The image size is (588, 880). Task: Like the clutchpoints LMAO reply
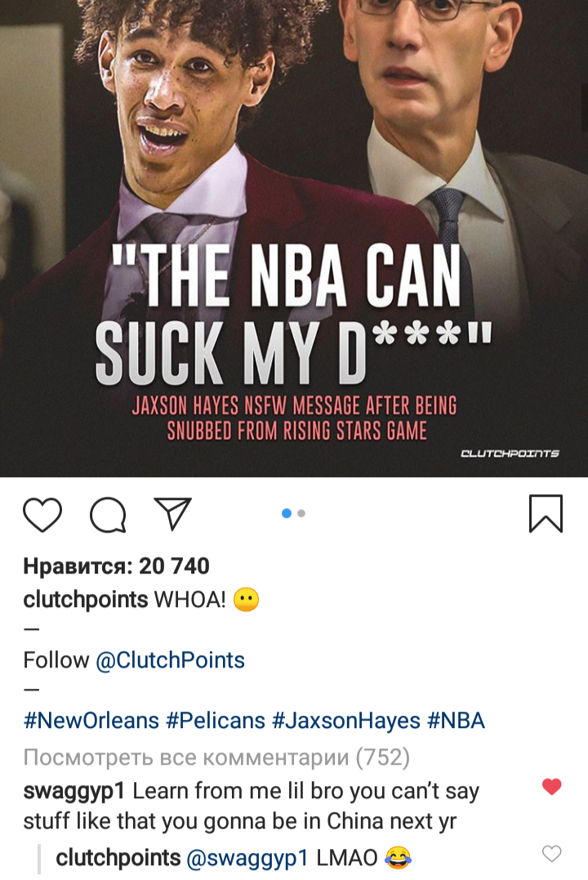[x=552, y=854]
